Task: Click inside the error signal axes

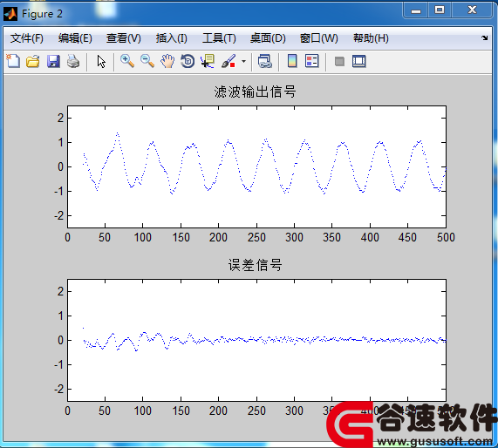Action: [256, 341]
